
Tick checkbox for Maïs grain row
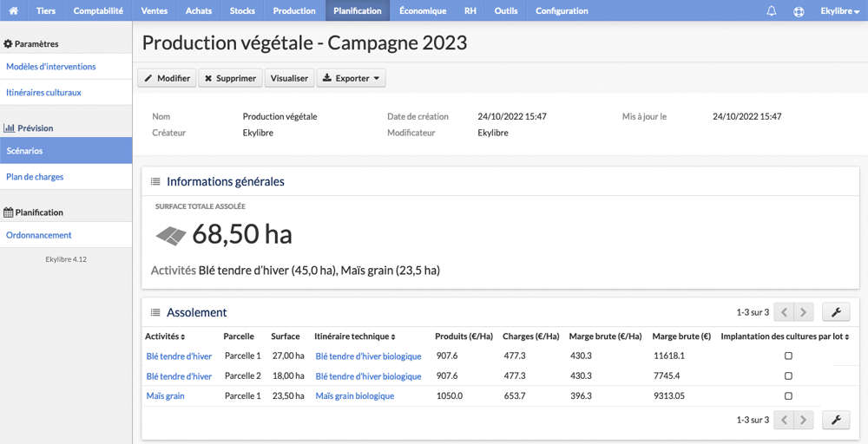[x=788, y=396]
